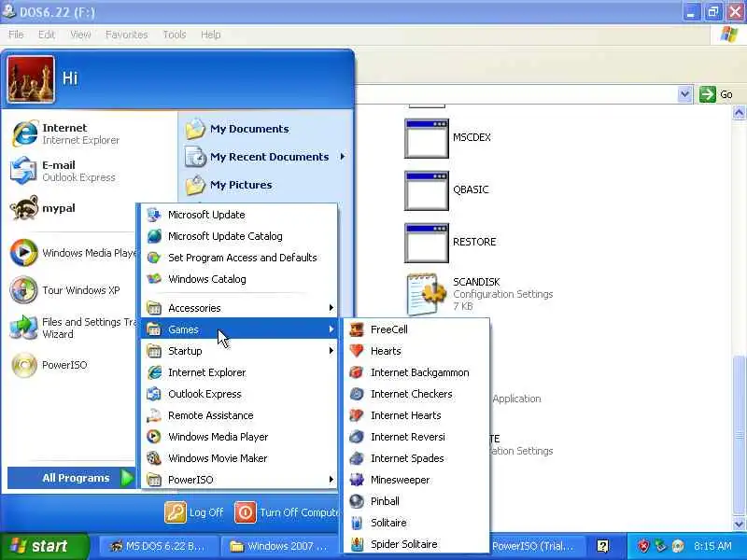Image resolution: width=747 pixels, height=560 pixels.
Task: Open Internet Explorer pinned Internet item
Action: [65, 133]
